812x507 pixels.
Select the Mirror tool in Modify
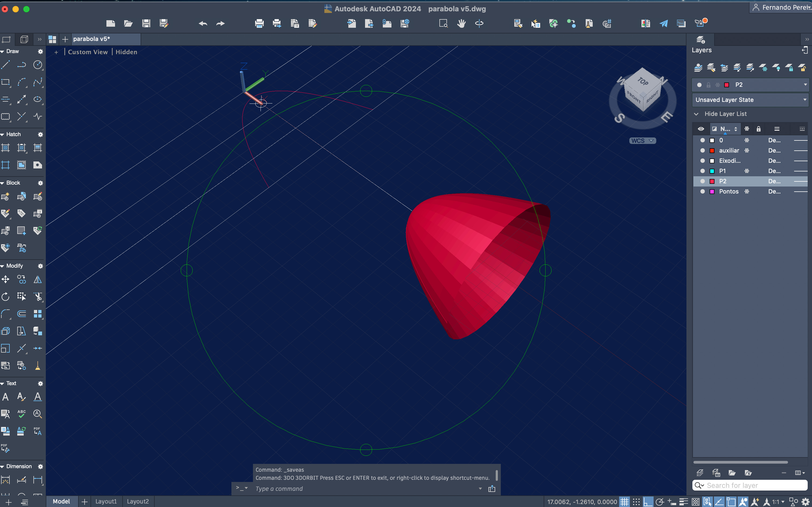coord(38,279)
